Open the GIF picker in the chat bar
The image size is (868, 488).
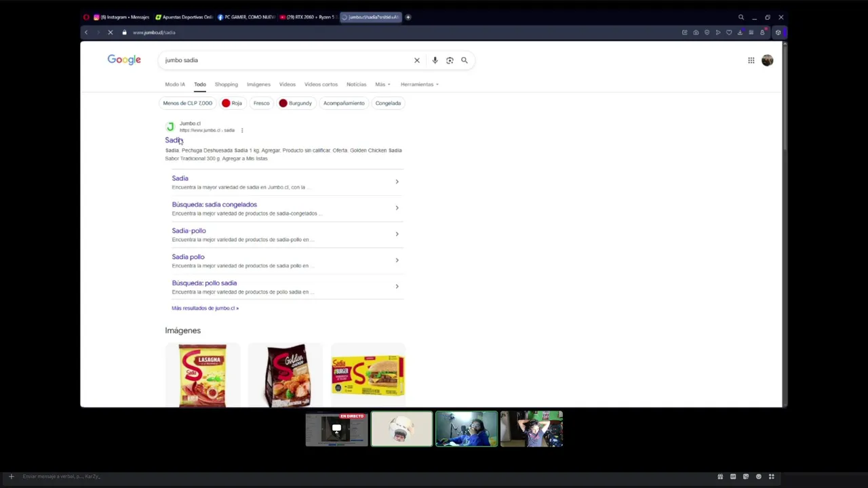pyautogui.click(x=733, y=476)
